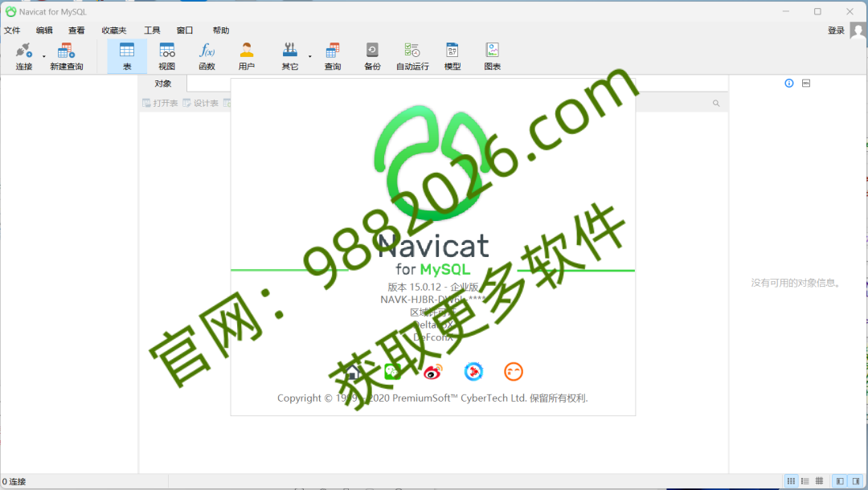The image size is (868, 490).
Task: Click the user avatar icon
Action: [x=858, y=31]
